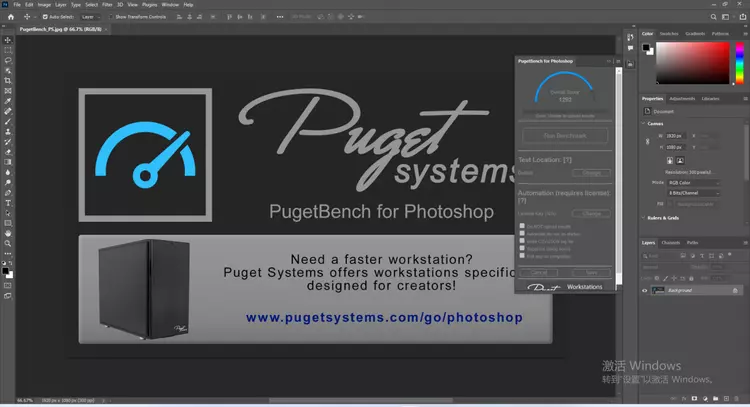
Task: Click the Run Benchmark button
Action: (x=565, y=135)
